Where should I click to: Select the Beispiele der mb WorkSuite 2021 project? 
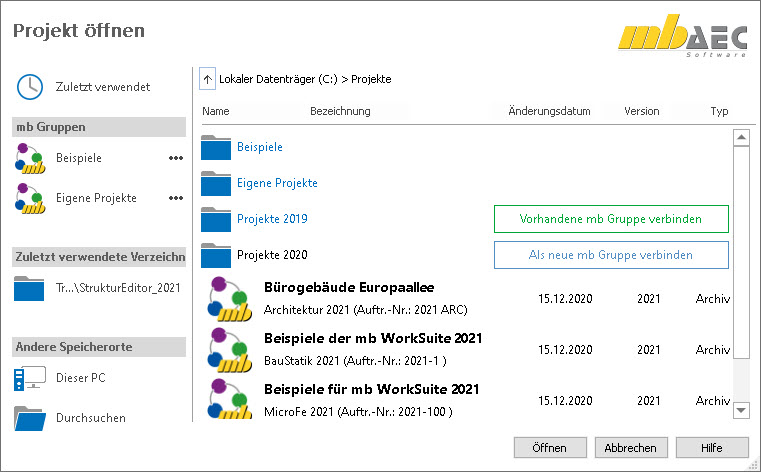(x=372, y=339)
